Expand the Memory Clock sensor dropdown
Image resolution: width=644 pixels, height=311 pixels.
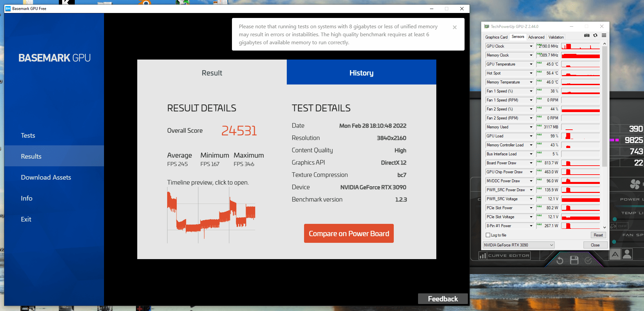click(x=531, y=55)
